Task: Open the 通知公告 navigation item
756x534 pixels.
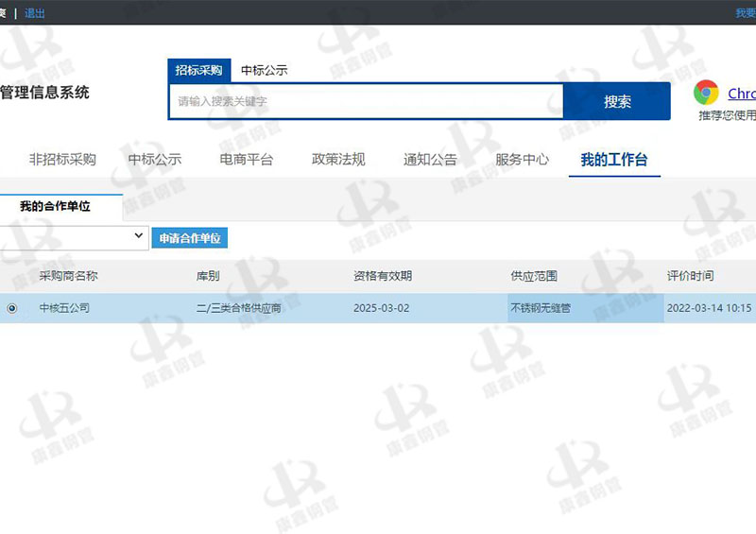Action: (430, 160)
